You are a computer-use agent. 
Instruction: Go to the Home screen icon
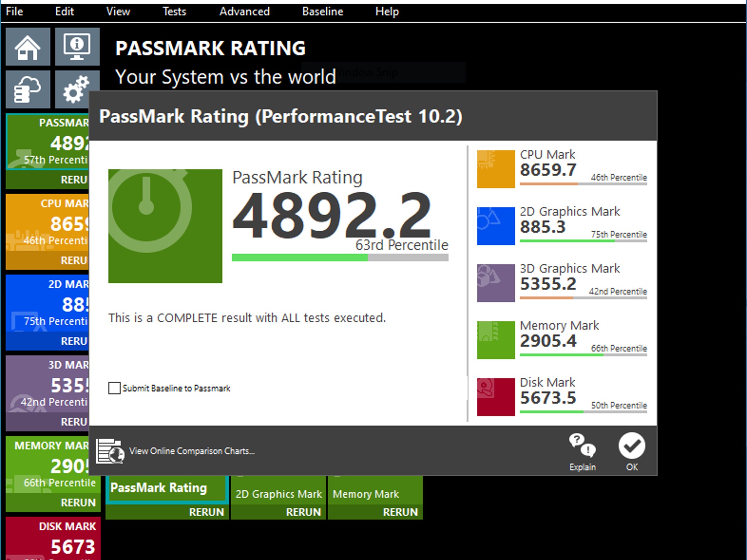(28, 47)
